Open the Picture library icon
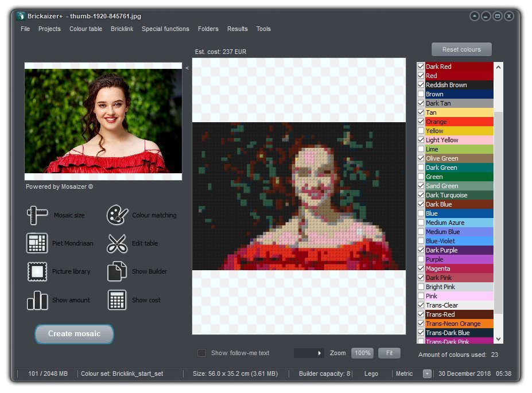The image size is (532, 393). [37, 271]
